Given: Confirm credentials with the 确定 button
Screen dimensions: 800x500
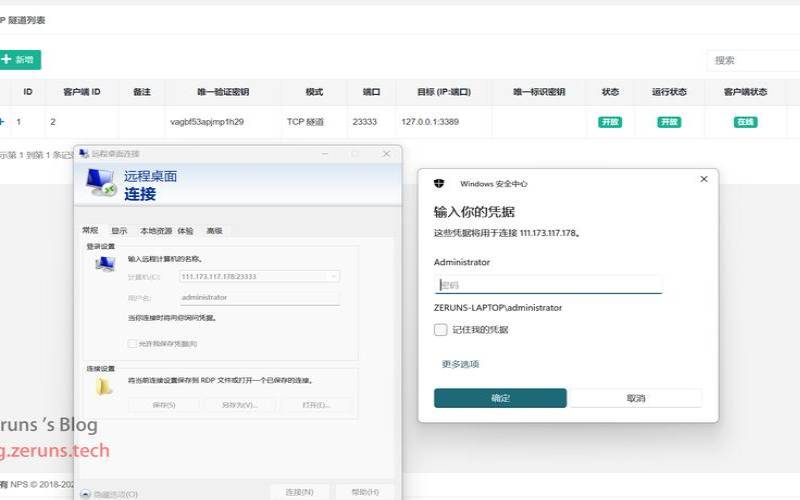Looking at the screenshot, I should coord(500,398).
